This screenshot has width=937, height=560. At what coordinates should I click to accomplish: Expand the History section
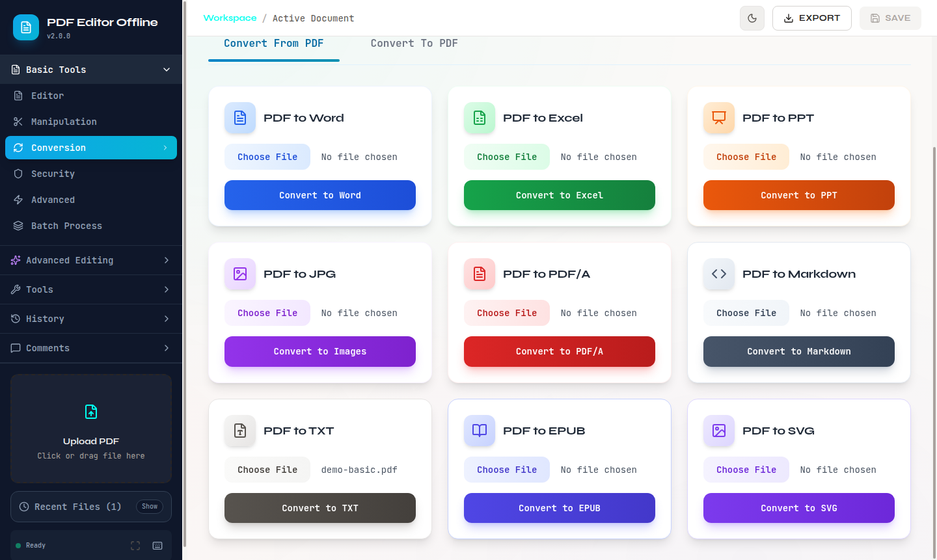tap(91, 319)
